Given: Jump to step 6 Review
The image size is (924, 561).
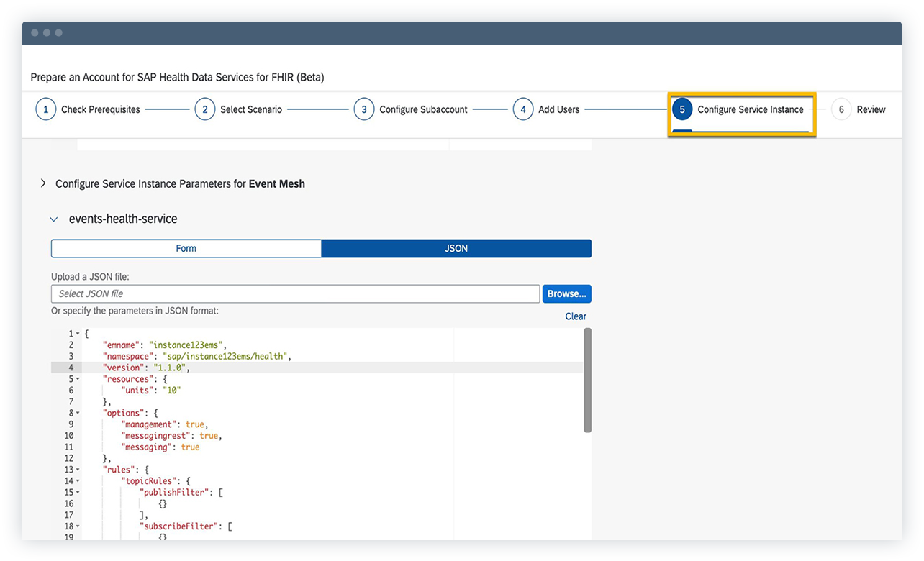Looking at the screenshot, I should (x=841, y=109).
